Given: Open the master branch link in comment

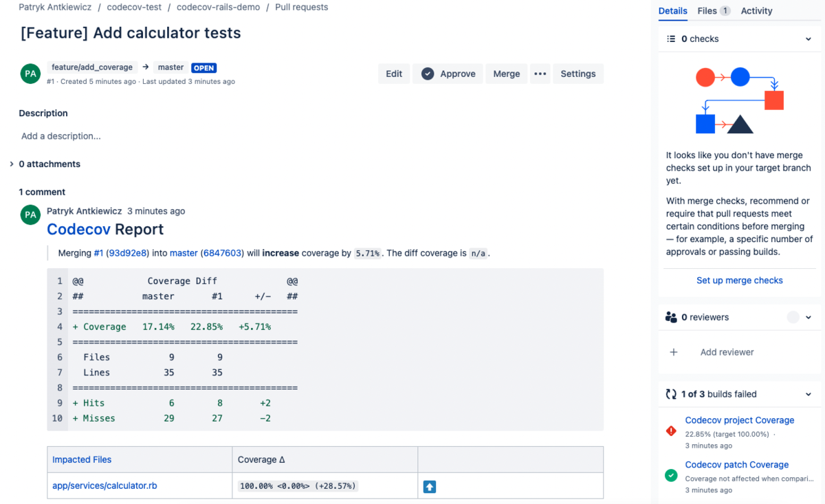Looking at the screenshot, I should point(184,253).
